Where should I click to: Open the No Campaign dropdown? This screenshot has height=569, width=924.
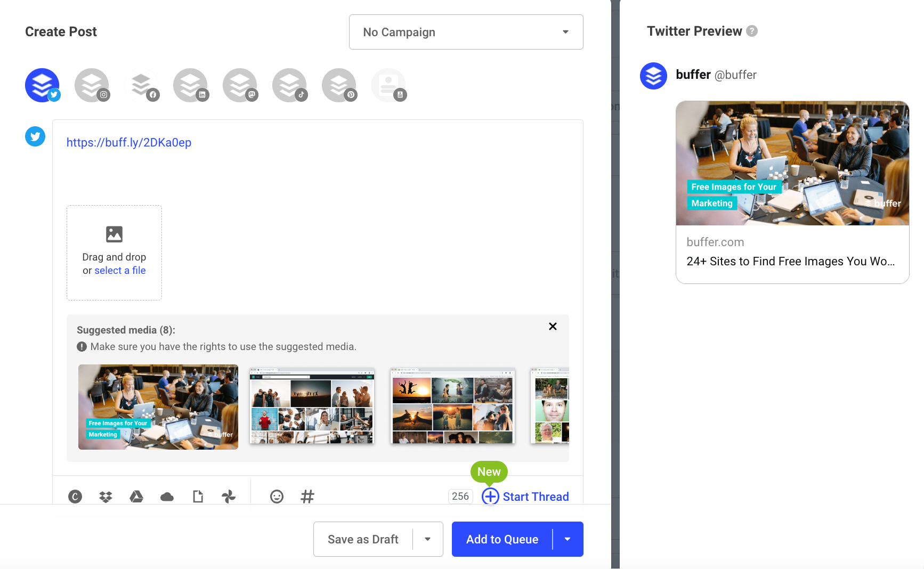(465, 32)
